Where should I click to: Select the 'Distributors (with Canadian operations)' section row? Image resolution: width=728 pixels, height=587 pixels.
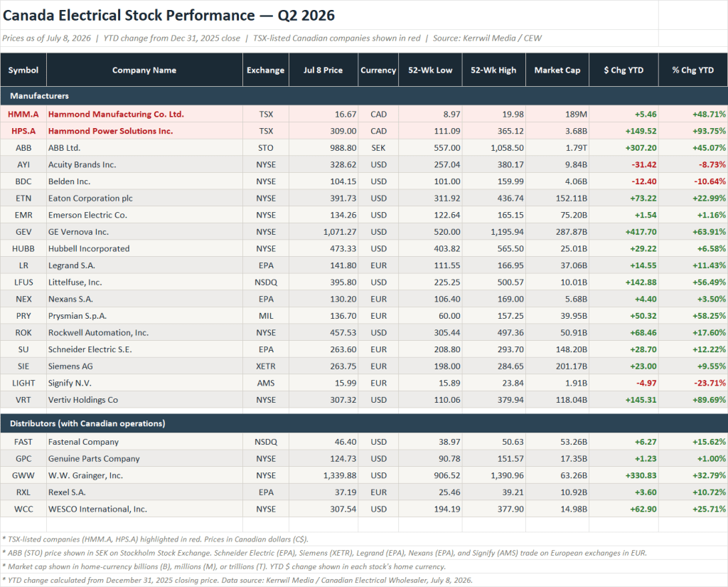pyautogui.click(x=364, y=423)
